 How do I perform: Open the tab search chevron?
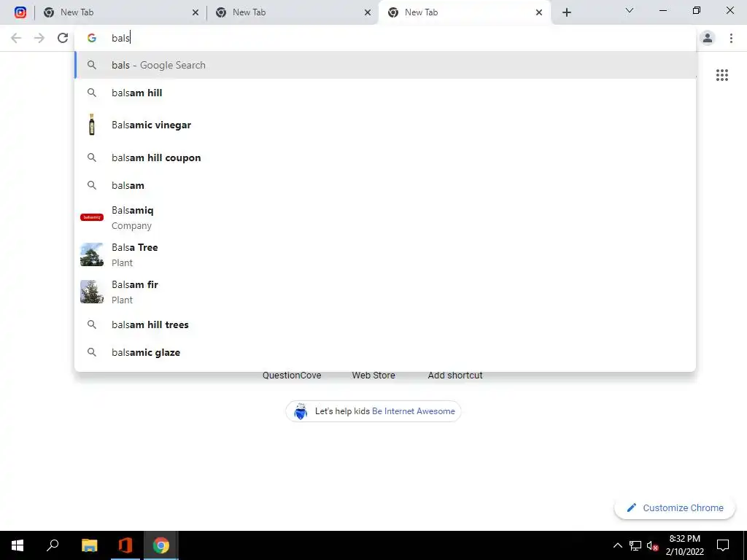[630, 10]
